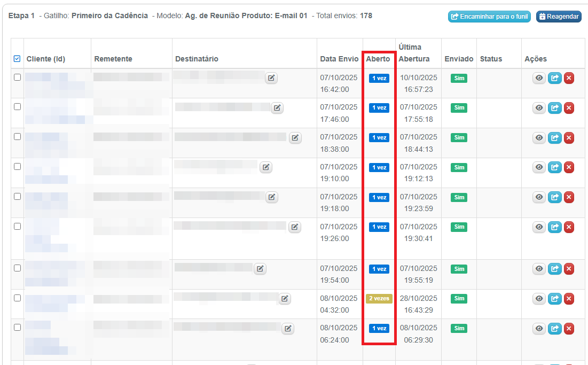The height and width of the screenshot is (365, 588).
Task: Click red delete icon for the 17:46:00 row
Action: [569, 108]
